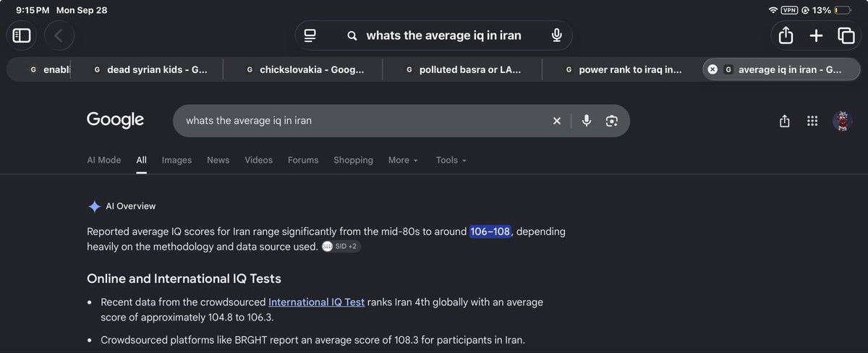Open the News results tab
This screenshot has height=353, width=868.
[218, 160]
